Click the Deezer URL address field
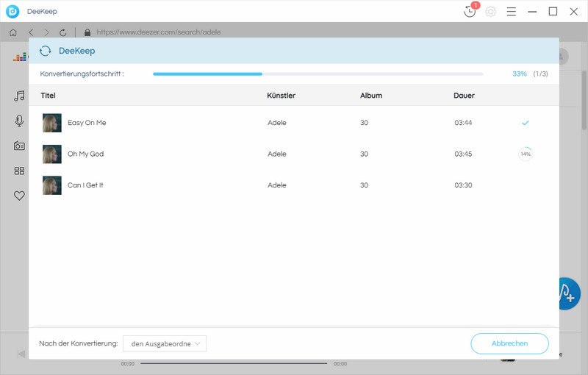 point(159,32)
